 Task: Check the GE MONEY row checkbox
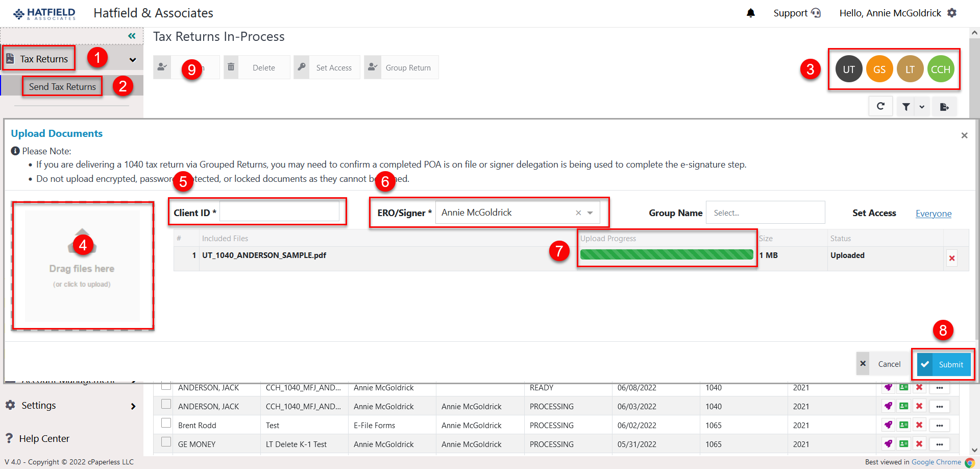coord(165,441)
